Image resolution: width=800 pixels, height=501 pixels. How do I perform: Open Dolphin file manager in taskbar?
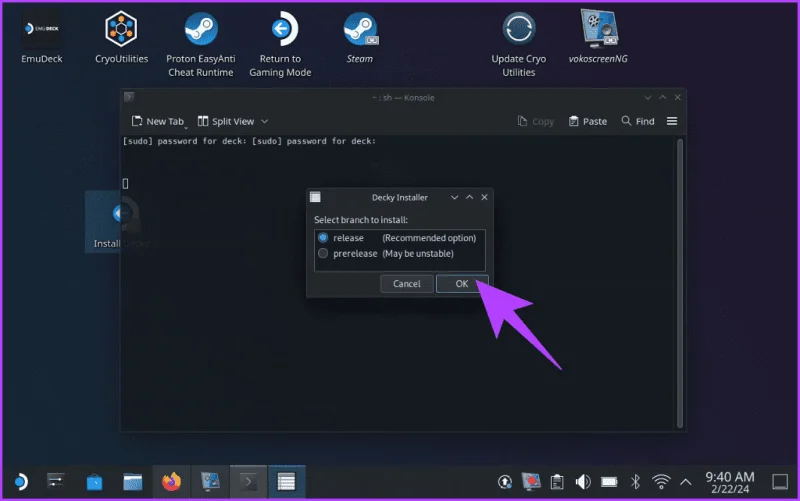(133, 482)
